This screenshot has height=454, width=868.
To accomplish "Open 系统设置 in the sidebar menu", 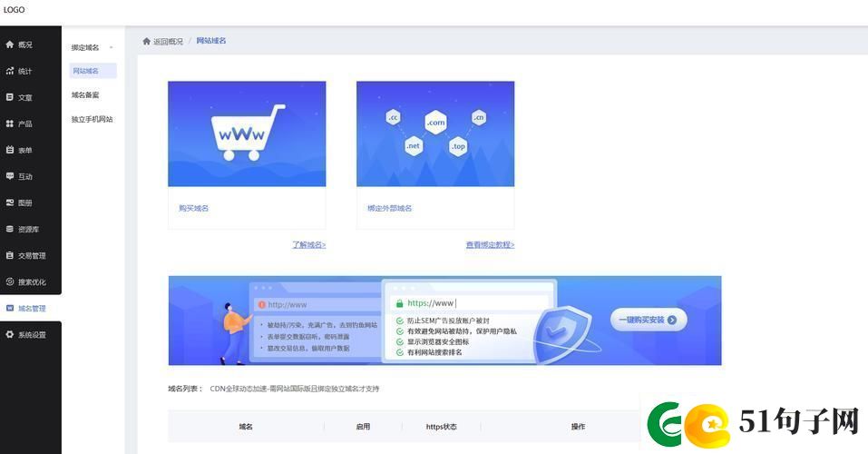I will (x=31, y=335).
